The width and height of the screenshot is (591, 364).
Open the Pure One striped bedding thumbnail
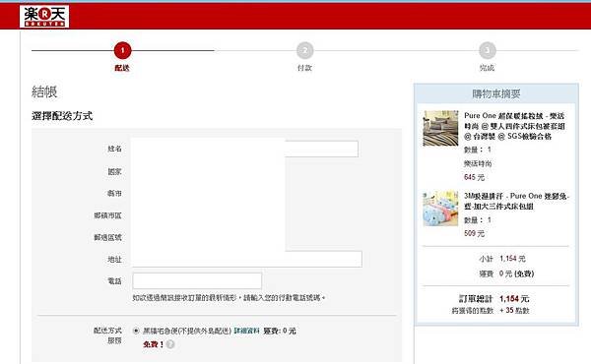440,128
